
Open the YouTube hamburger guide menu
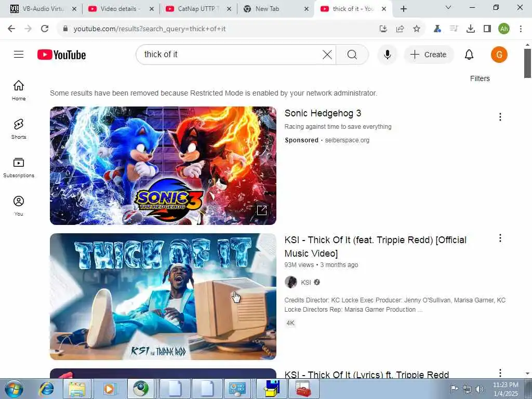(19, 54)
